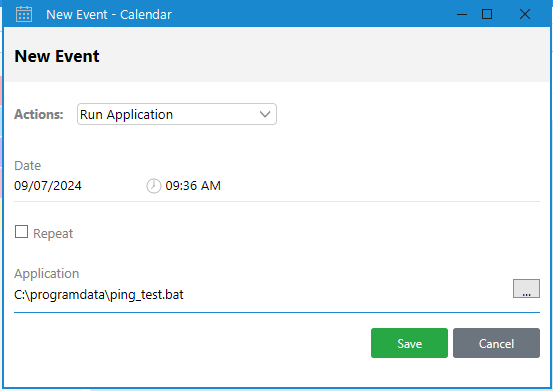Click the New Event heading
The image size is (553, 391).
(57, 56)
